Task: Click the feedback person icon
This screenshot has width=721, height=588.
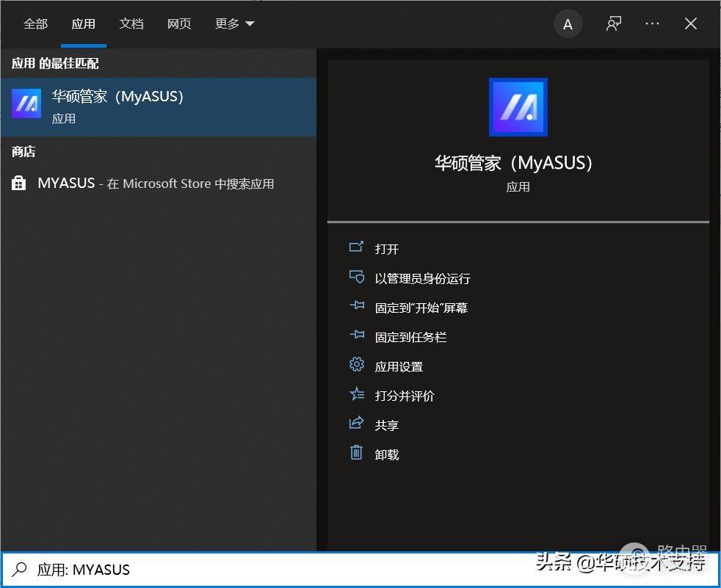Action: pos(613,24)
